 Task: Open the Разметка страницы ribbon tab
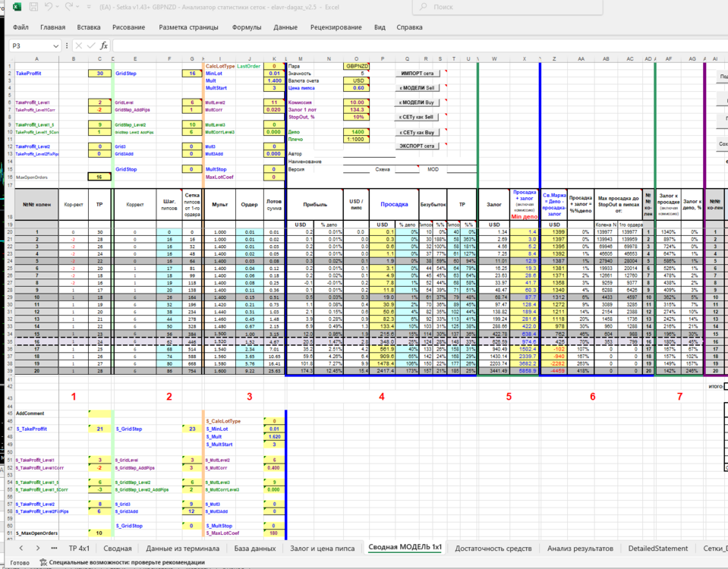[188, 27]
